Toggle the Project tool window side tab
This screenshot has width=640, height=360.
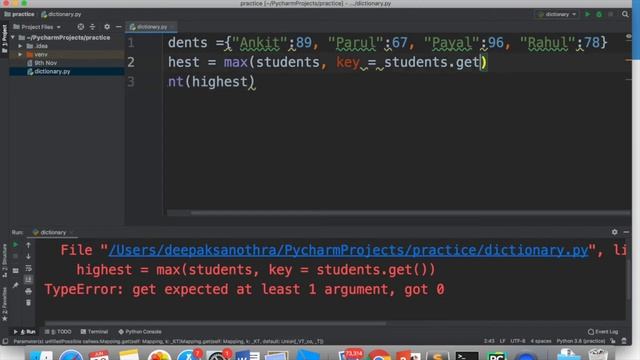tap(4, 39)
